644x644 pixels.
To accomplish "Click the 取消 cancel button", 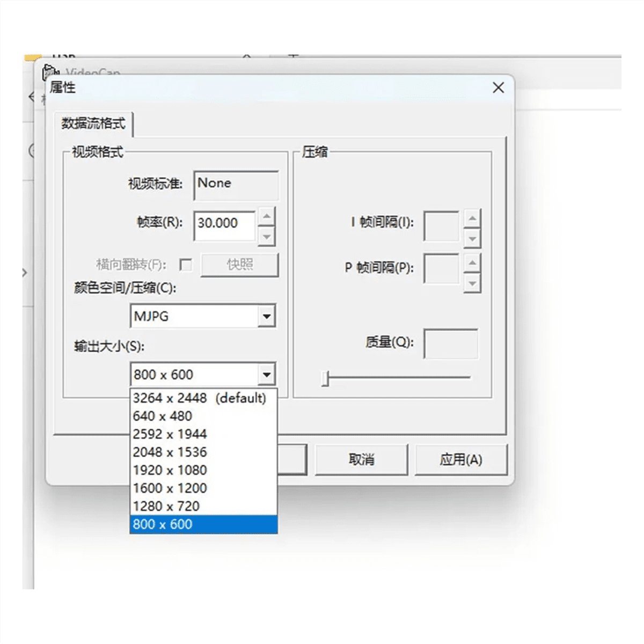I will (361, 459).
